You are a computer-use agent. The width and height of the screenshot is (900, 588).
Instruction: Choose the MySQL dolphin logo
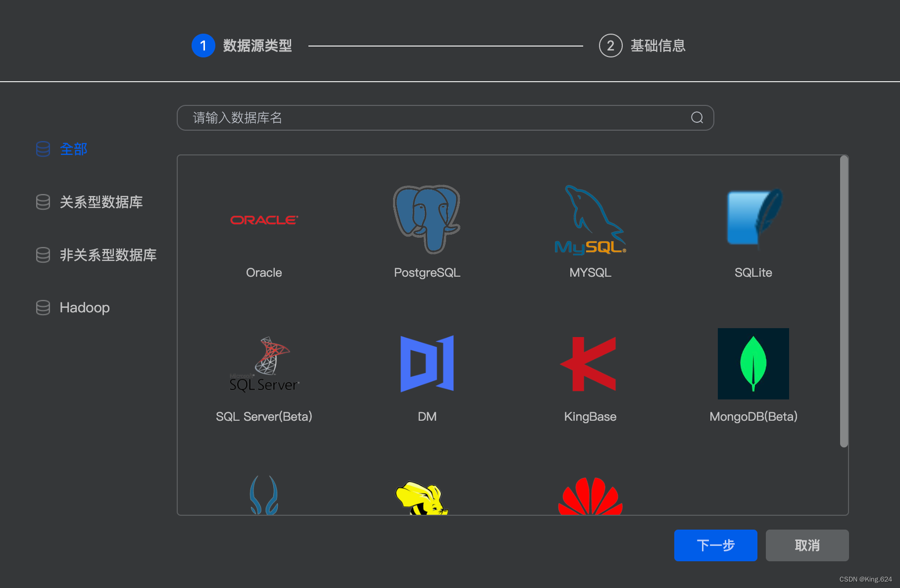tap(590, 222)
